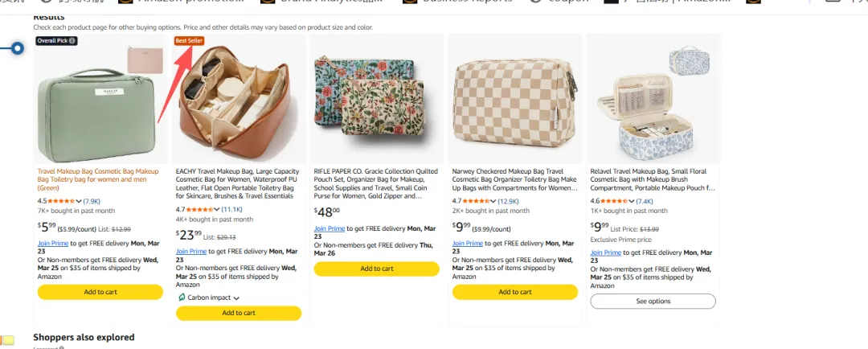Screen dimensions: 868x349
Task: Expand Carbon impact details
Action: (x=236, y=298)
